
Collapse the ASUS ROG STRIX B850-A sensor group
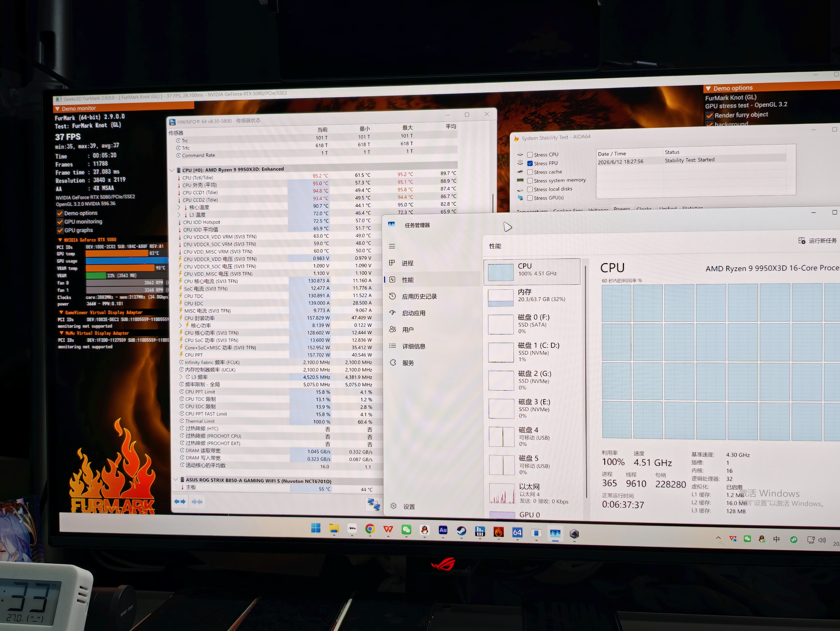point(175,479)
